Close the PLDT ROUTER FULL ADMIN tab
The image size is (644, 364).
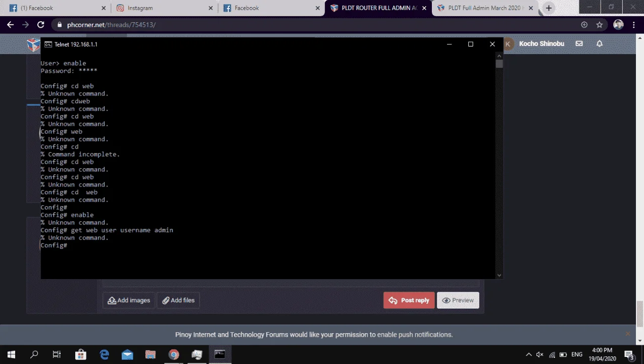point(424,8)
